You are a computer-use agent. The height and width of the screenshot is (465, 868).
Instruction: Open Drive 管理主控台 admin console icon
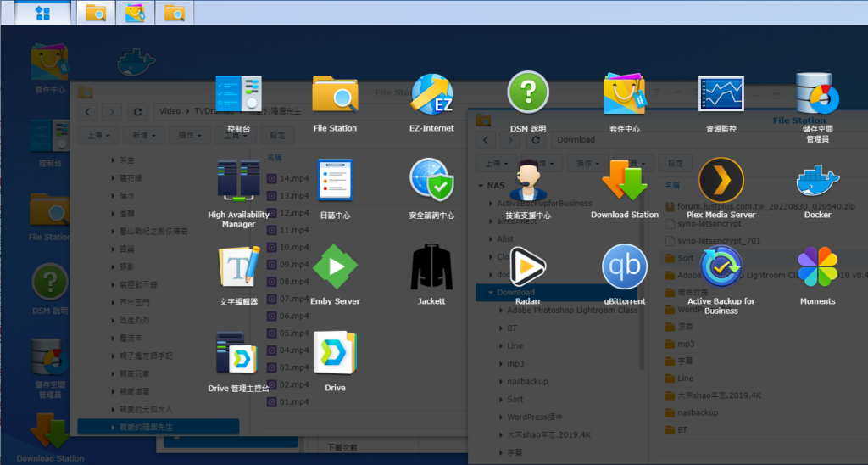point(238,353)
